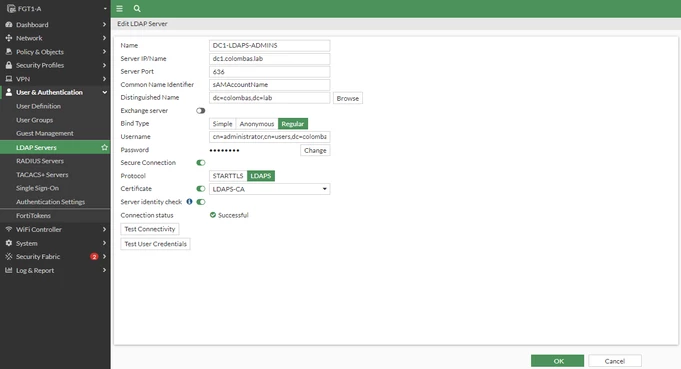This screenshot has height=369, width=681.
Task: Click the Name field with DC1-LDAPS-ADMINS
Action: coord(269,46)
